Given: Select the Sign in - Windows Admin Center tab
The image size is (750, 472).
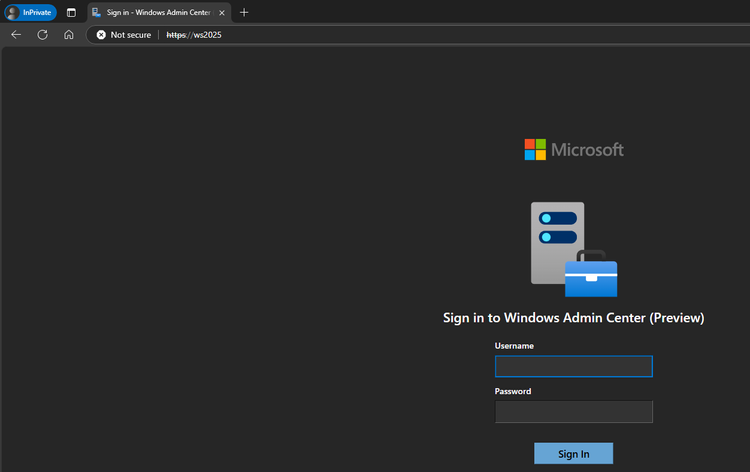Looking at the screenshot, I should tap(159, 12).
